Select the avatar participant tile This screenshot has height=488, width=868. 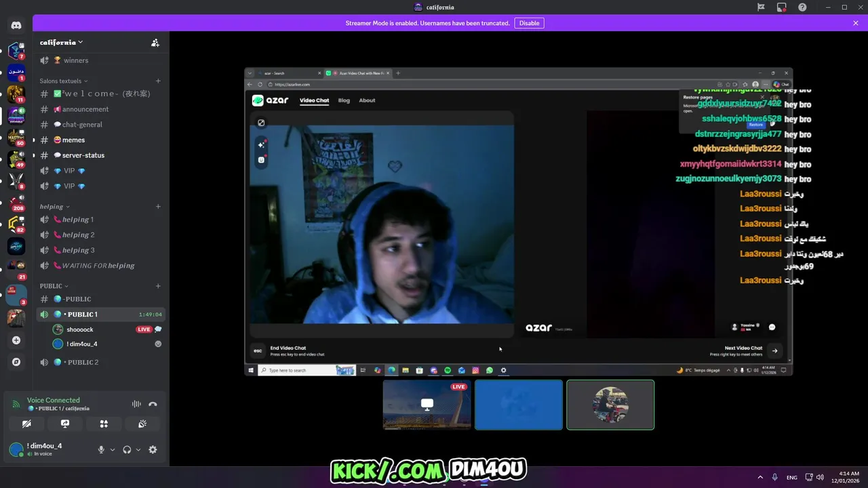click(610, 405)
